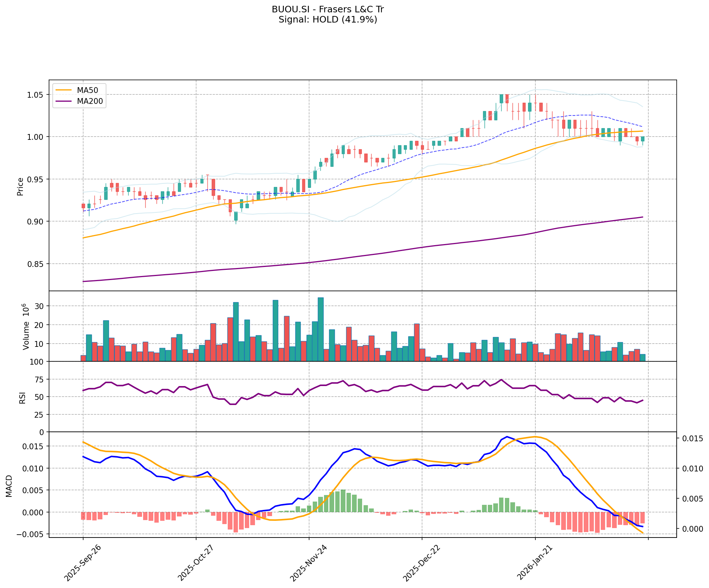Click the RSI 75 tick label
This screenshot has width=709, height=588.
(39, 380)
